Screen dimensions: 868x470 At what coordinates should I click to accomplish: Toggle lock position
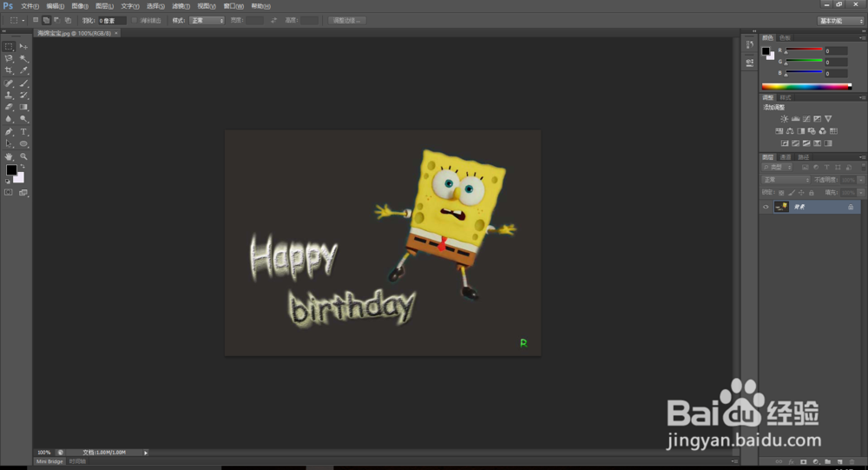[801, 193]
